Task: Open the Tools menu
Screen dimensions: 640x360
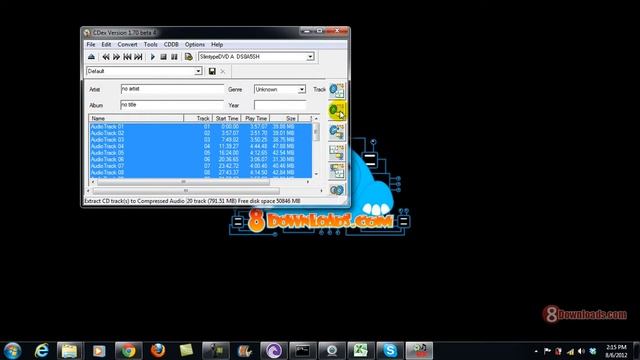Action: (150, 44)
